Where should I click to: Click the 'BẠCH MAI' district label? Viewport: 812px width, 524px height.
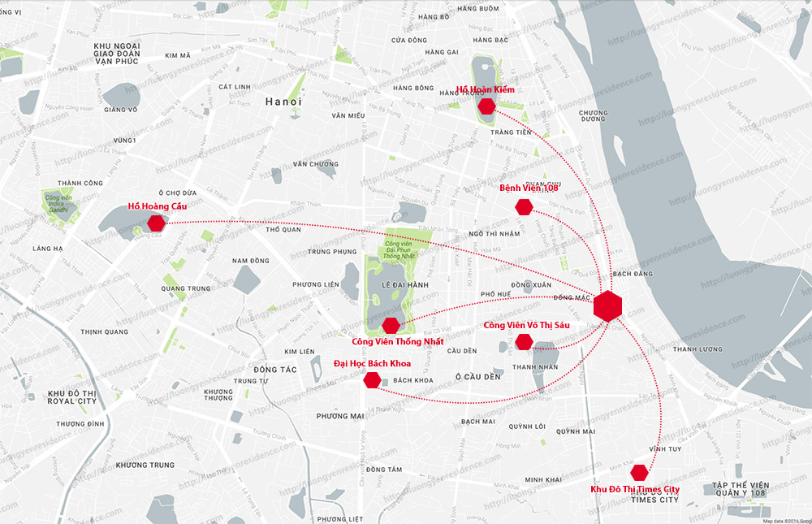pos(478,422)
